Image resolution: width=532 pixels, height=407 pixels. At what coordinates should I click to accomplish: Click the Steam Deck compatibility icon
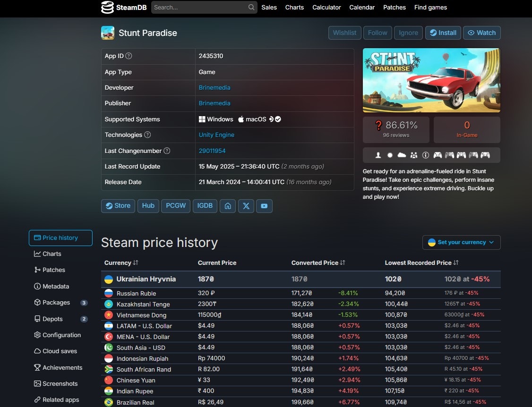(x=275, y=119)
